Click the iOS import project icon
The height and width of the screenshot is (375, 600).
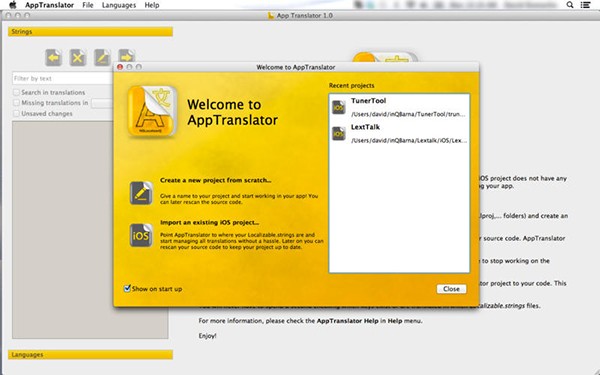[x=141, y=235]
